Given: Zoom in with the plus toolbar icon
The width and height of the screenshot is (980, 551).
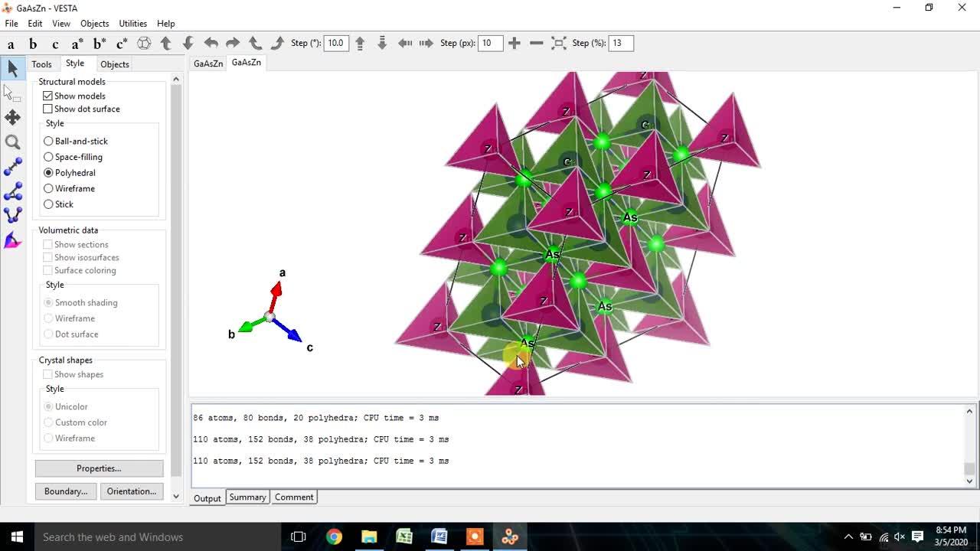Looking at the screenshot, I should tap(514, 43).
